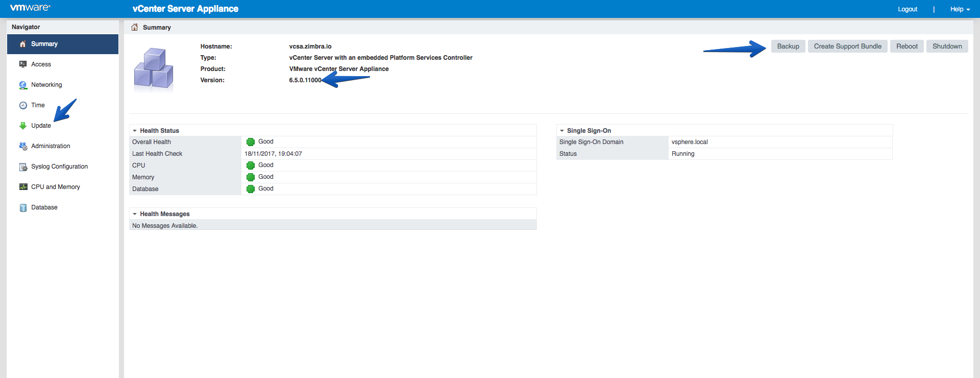This screenshot has width=980, height=378.
Task: Click the Administration users icon
Action: [23, 146]
